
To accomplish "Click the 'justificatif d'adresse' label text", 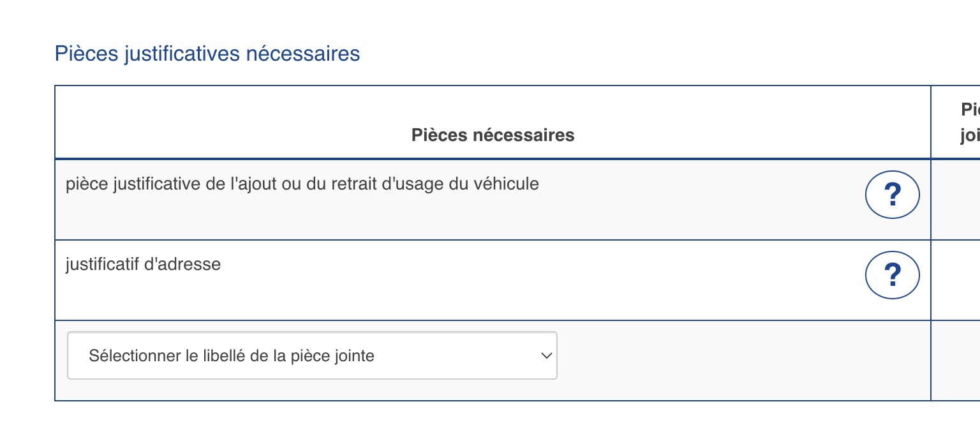I will pyautogui.click(x=143, y=264).
